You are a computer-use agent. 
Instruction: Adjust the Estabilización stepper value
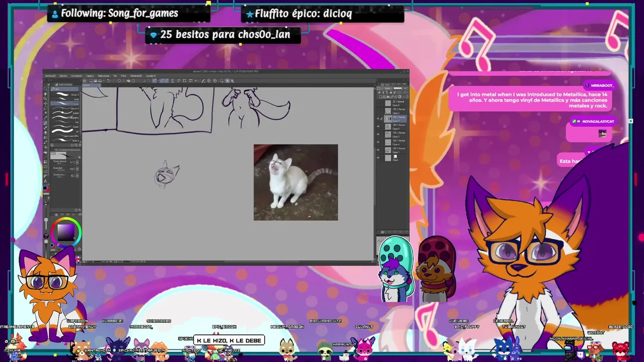tap(73, 175)
